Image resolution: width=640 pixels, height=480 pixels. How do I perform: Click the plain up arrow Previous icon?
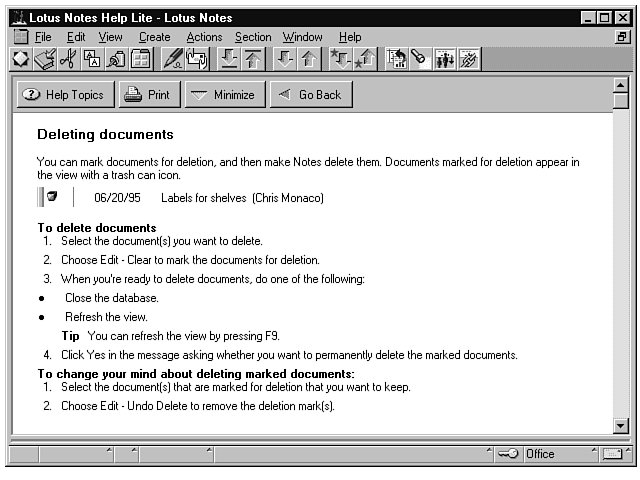308,59
